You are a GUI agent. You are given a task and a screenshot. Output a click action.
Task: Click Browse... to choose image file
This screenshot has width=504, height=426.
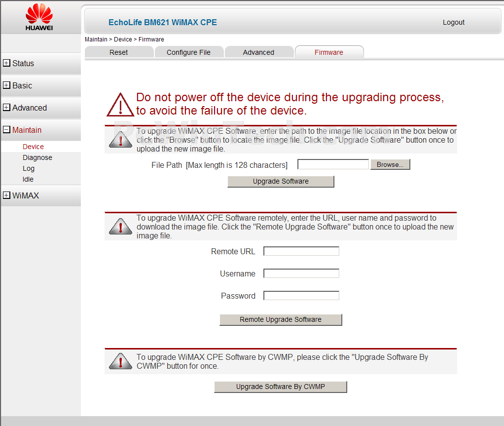(x=390, y=164)
